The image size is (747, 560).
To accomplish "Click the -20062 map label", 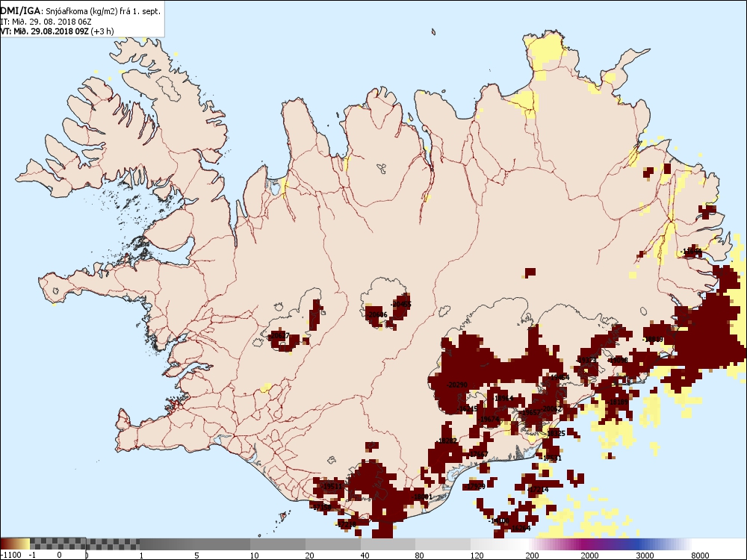I will pyautogui.click(x=552, y=409).
